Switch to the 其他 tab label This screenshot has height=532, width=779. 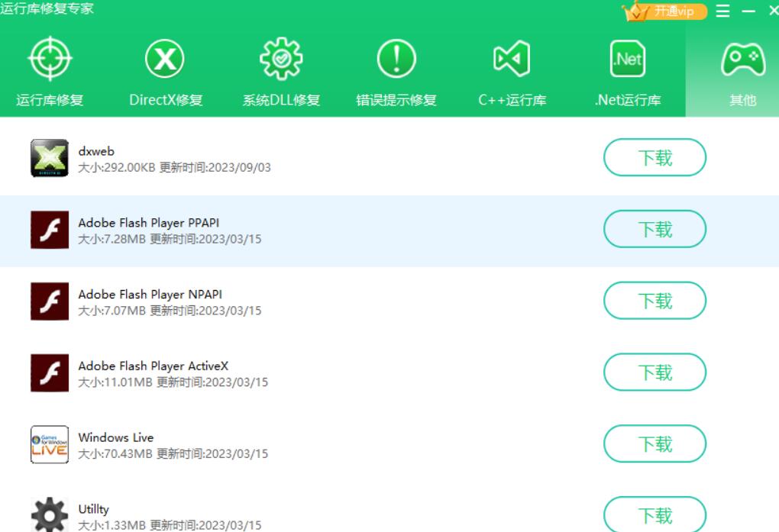tap(743, 100)
